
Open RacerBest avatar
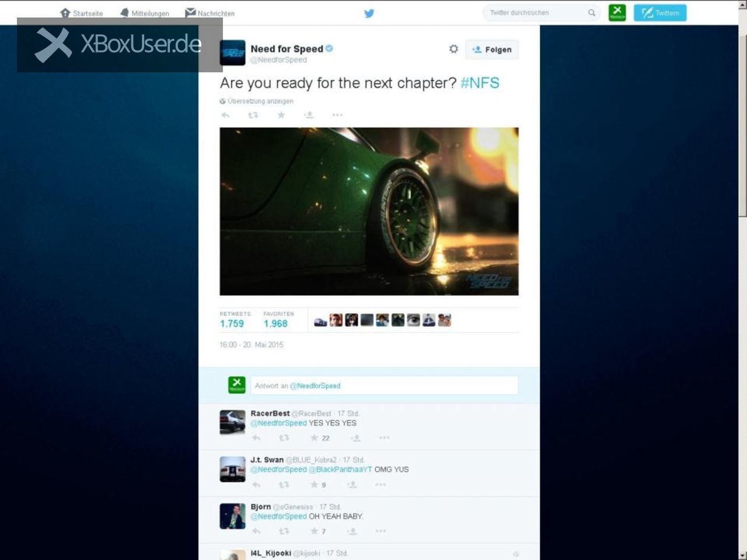tap(232, 422)
